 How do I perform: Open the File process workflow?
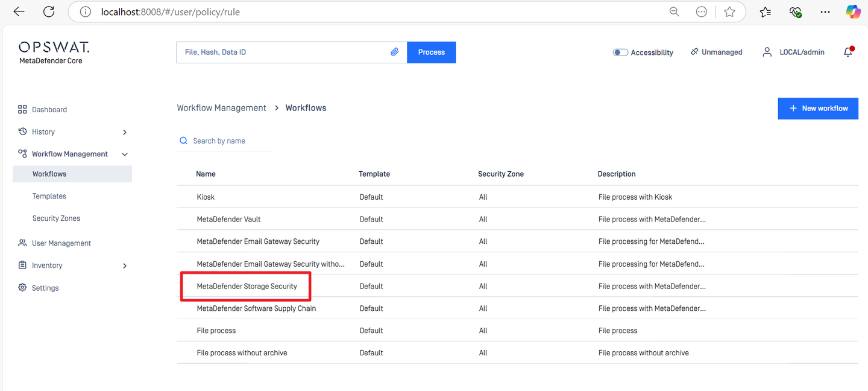tap(216, 331)
